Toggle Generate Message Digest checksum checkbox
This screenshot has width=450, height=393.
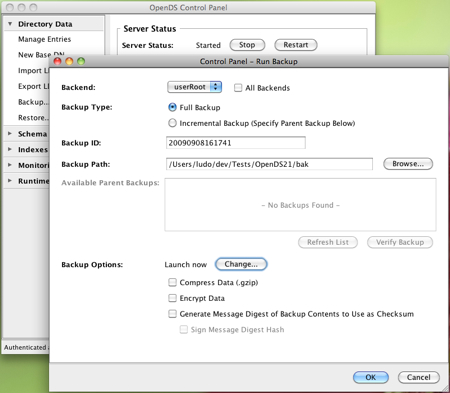pos(172,314)
